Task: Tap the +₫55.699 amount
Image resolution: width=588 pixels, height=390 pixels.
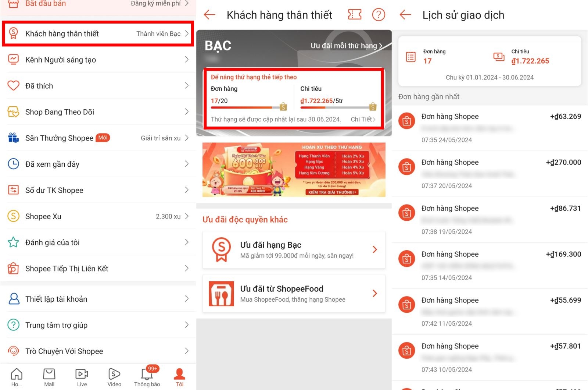Action: click(x=565, y=300)
